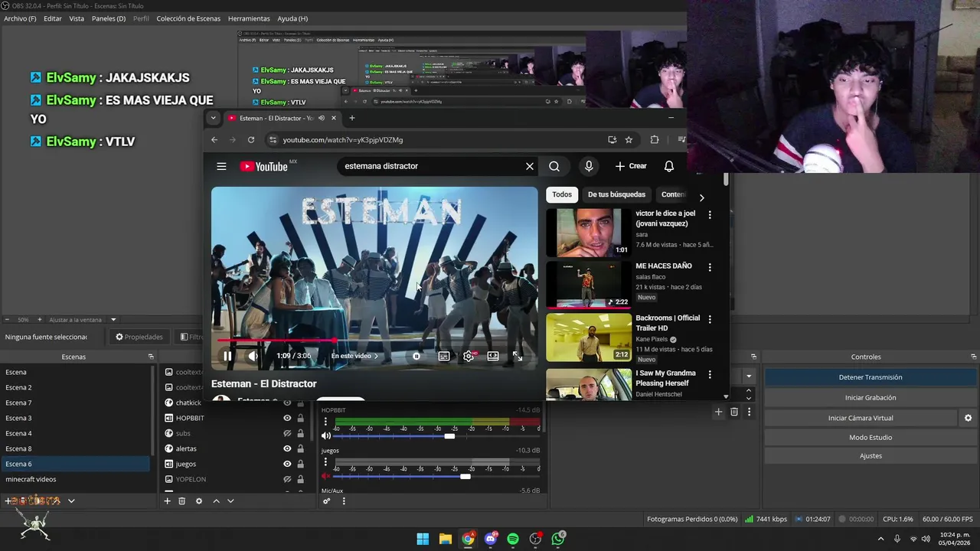This screenshot has height=551, width=980.
Task: Remove selected source with trash icon
Action: point(181,500)
